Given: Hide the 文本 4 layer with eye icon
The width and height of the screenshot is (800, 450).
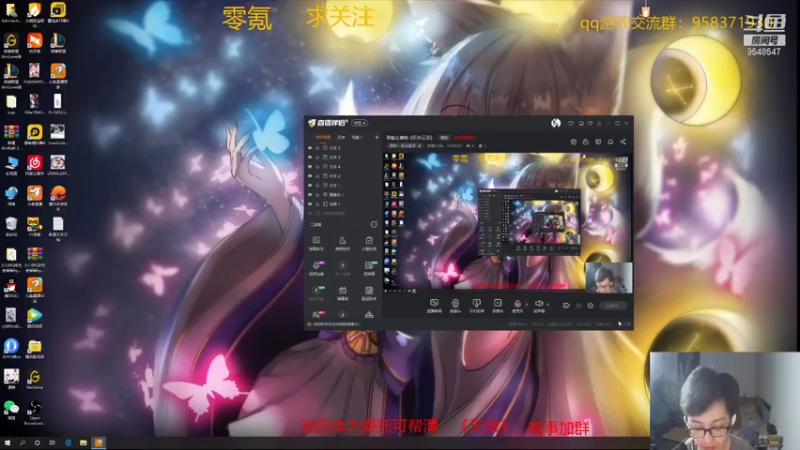Looking at the screenshot, I should [x=310, y=166].
